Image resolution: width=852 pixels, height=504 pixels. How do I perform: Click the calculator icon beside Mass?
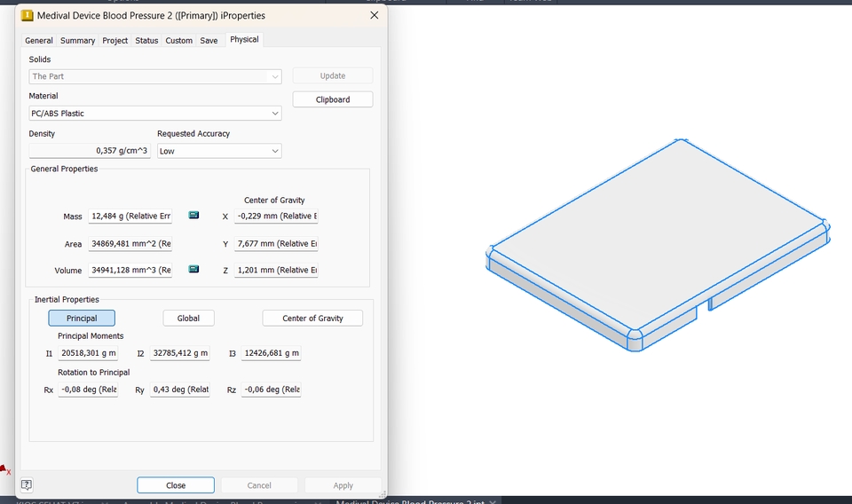tap(193, 215)
